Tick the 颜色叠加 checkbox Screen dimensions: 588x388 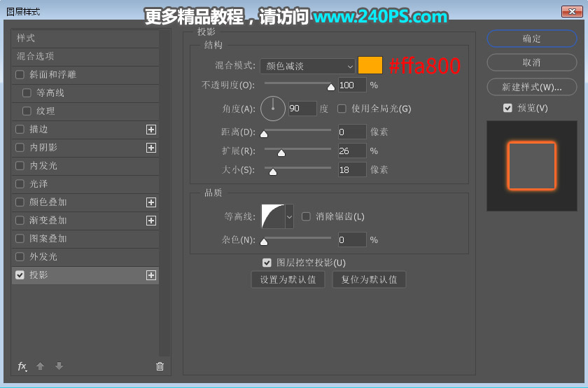(x=20, y=202)
